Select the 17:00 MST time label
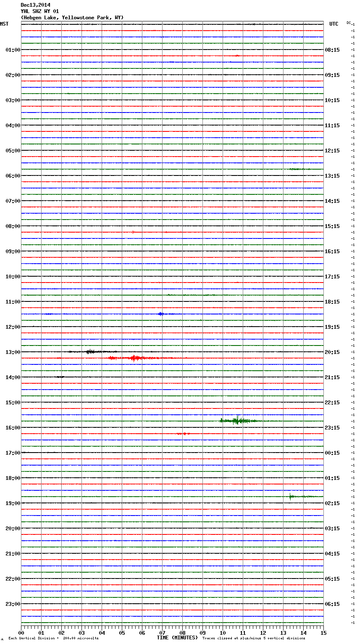Image resolution: width=357 pixels, height=644 pixels. pyautogui.click(x=13, y=453)
